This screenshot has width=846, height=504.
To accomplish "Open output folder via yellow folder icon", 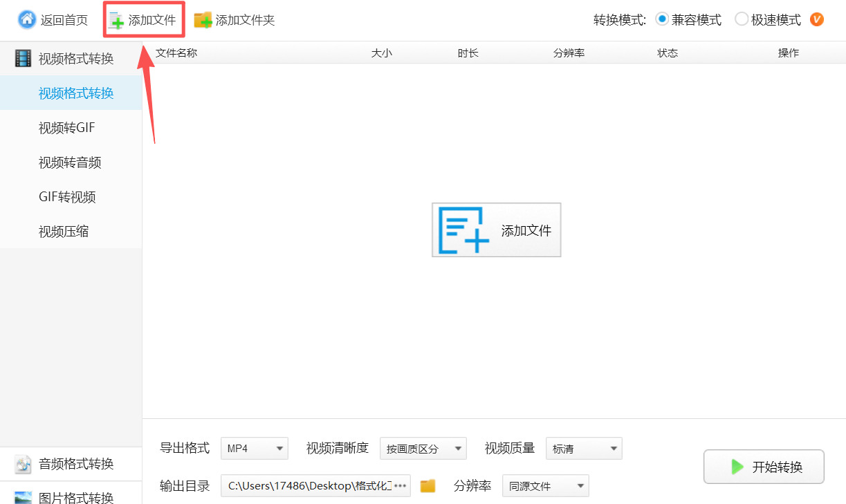I will pyautogui.click(x=427, y=486).
